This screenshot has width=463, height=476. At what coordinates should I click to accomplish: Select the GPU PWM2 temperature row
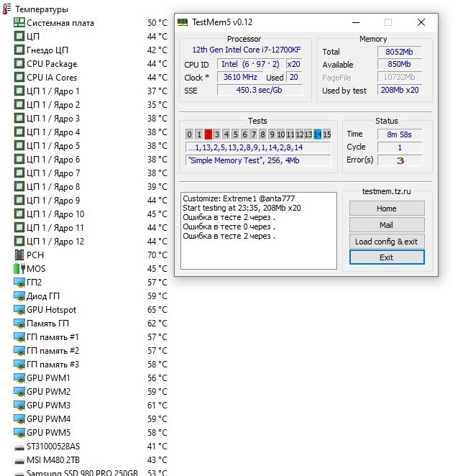[x=91, y=392]
